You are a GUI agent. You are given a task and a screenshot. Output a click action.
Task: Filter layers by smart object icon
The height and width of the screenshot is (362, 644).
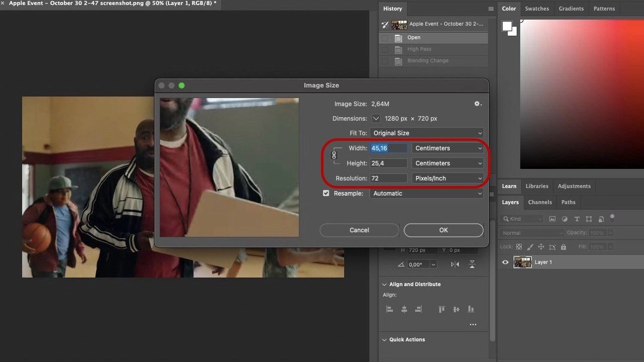pyautogui.click(x=601, y=219)
